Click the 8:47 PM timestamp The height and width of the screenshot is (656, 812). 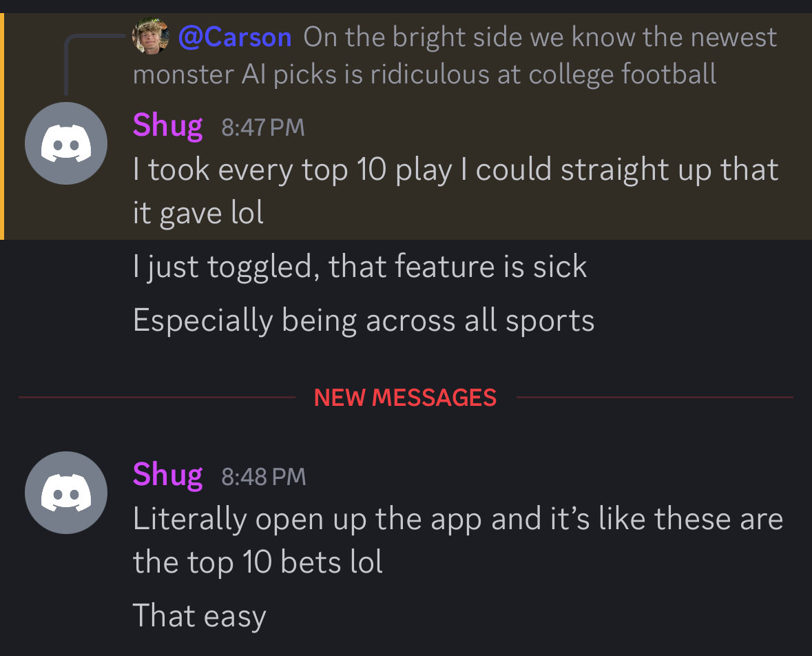(263, 127)
